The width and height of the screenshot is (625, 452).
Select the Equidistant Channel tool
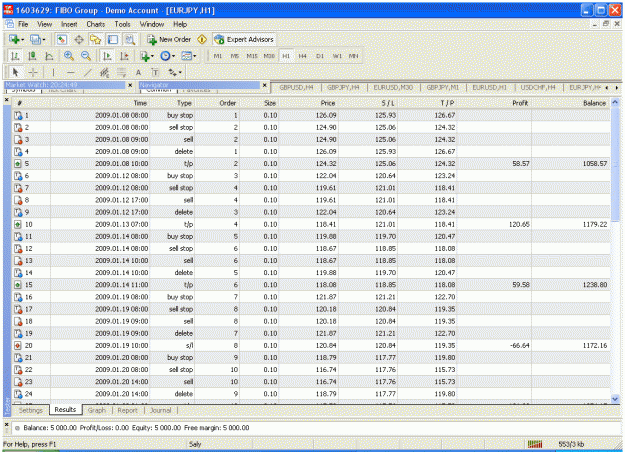[104, 73]
